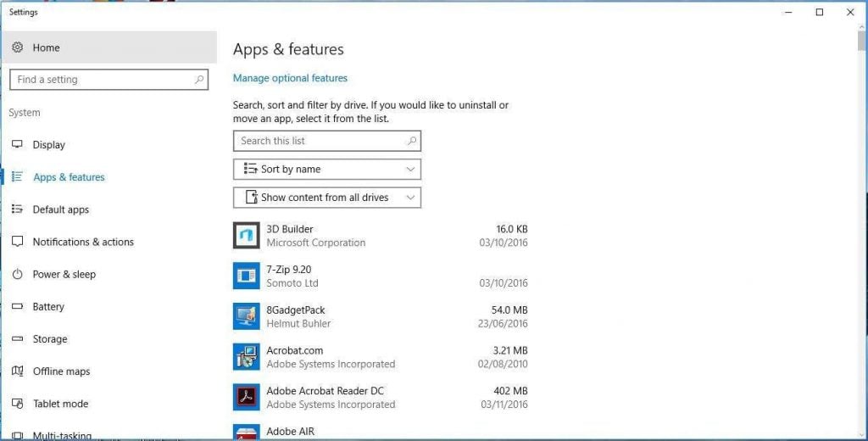The width and height of the screenshot is (868, 441).
Task: Click the magnifier in Search this list
Action: pyautogui.click(x=412, y=141)
